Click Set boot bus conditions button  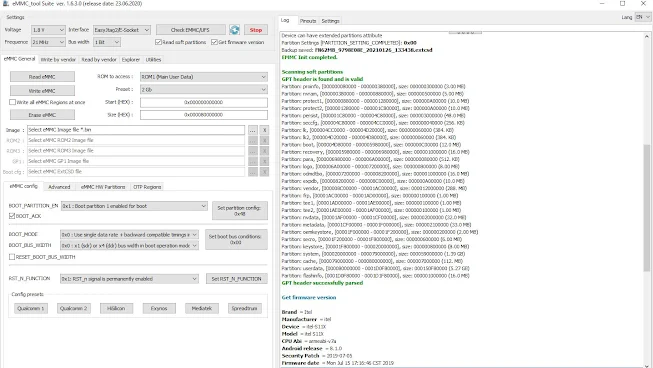(236, 239)
